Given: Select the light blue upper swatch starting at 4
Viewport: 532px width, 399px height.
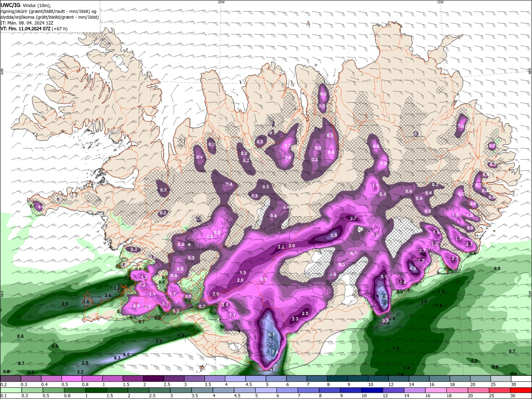Looking at the screenshot, I should click(x=235, y=379).
